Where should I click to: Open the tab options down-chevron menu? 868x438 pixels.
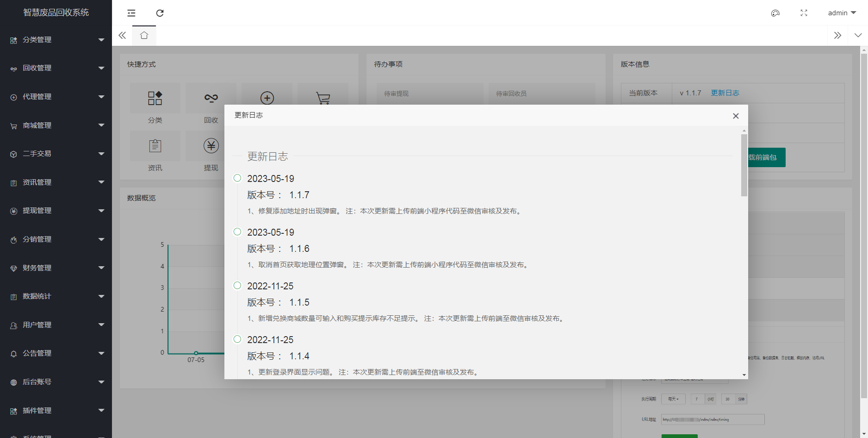tap(858, 35)
